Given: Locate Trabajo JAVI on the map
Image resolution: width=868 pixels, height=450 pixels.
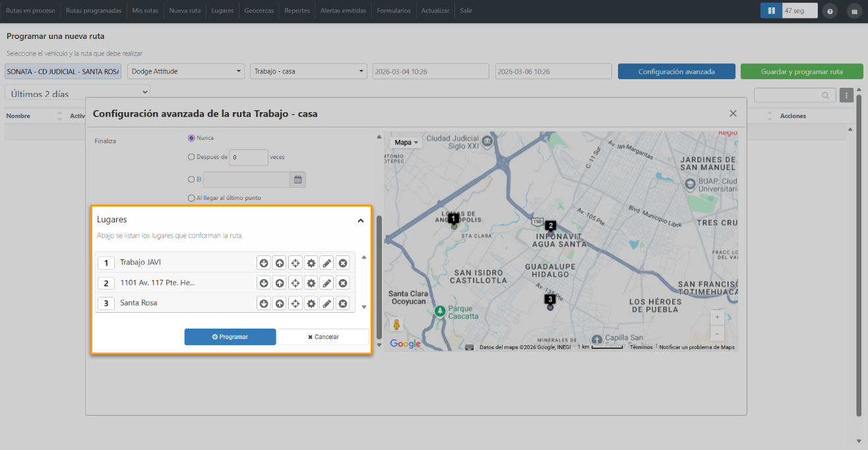Looking at the screenshot, I should point(295,263).
